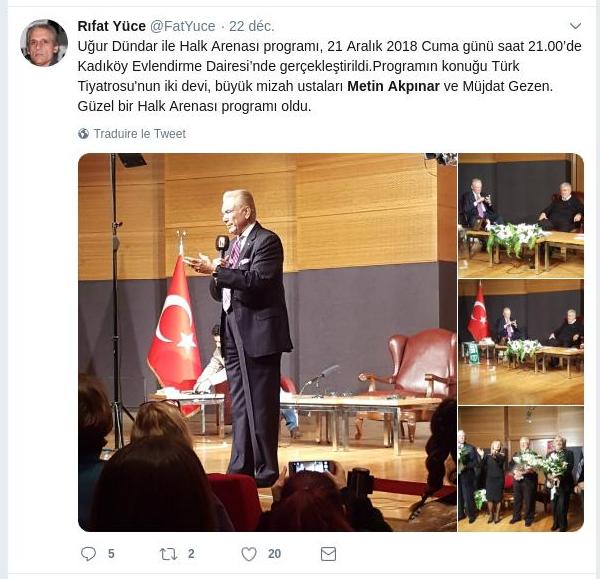The height and width of the screenshot is (579, 600).
Task: Click the globe icon beside Traduire le Tweet
Action: [x=83, y=134]
